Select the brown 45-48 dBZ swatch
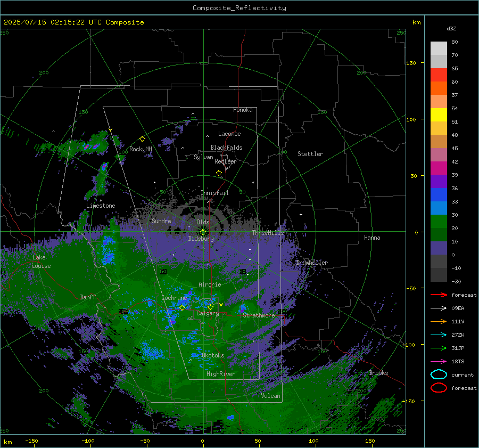Image resolution: width=479 pixels, height=448 pixels. [x=439, y=141]
